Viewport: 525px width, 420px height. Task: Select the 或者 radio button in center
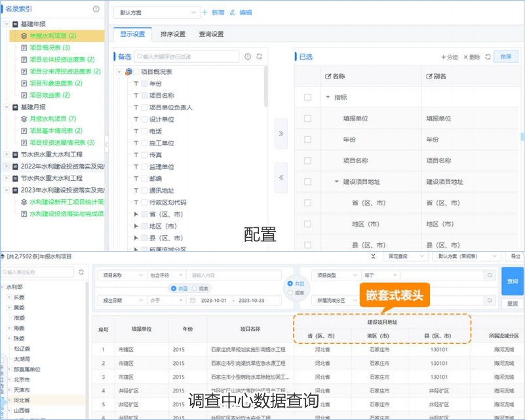coord(290,293)
